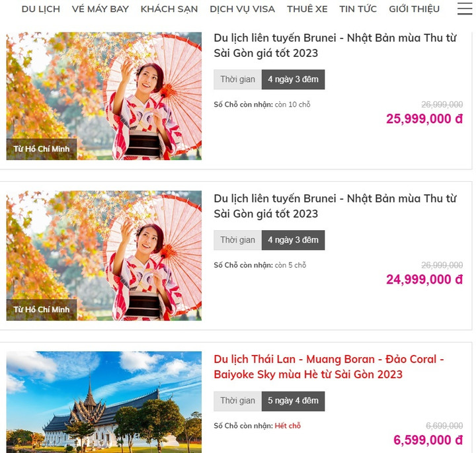Screen dimensions: 476x453
Task: Open first Brunei - Nhật Bản tour title
Action: [335, 46]
